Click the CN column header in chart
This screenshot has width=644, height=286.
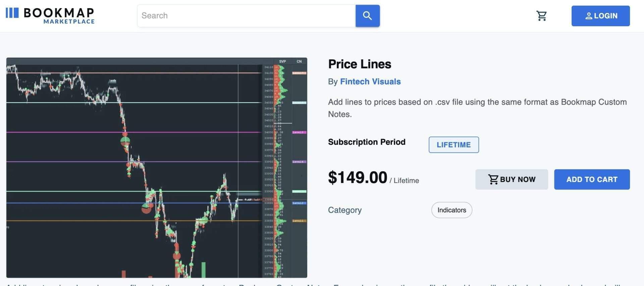pos(299,61)
